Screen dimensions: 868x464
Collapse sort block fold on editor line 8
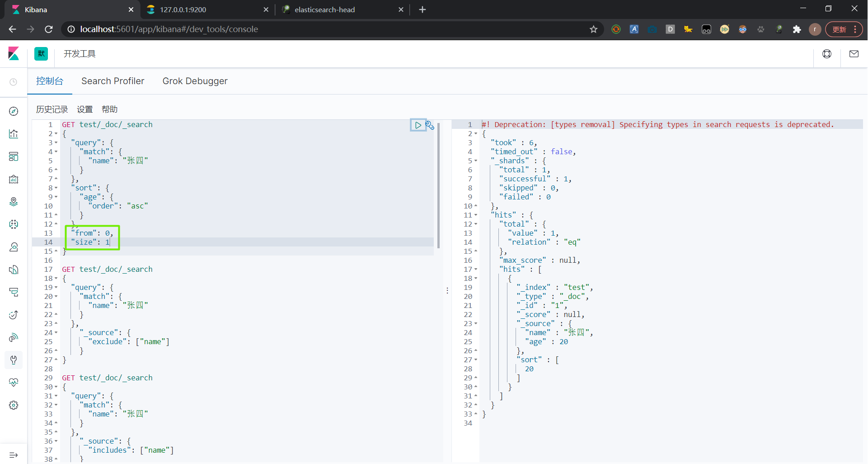[x=56, y=188]
